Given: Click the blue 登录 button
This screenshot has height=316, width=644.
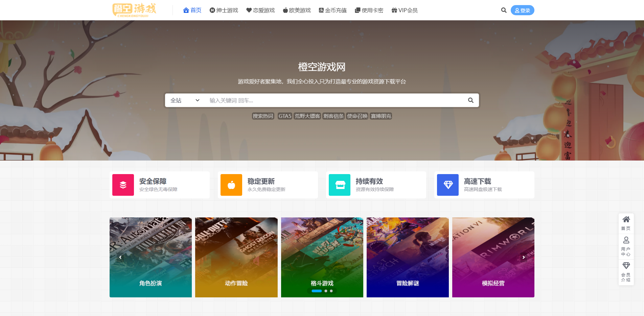Looking at the screenshot, I should 522,10.
